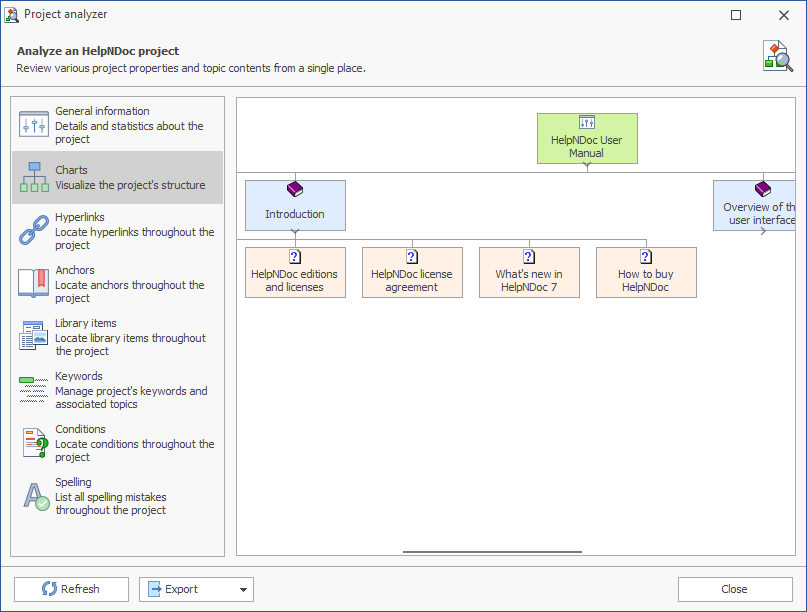Image resolution: width=807 pixels, height=612 pixels.
Task: Open the Library items section
Action: click(117, 337)
